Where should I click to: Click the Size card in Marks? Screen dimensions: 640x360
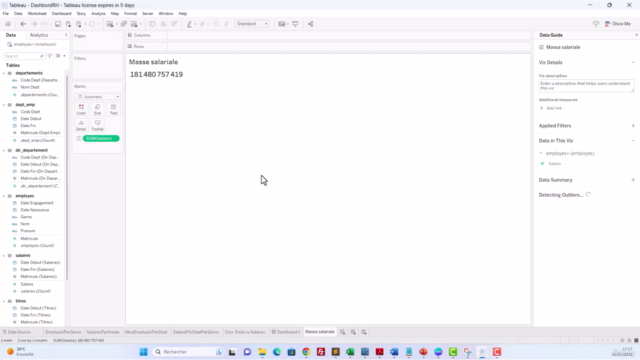coord(98,109)
